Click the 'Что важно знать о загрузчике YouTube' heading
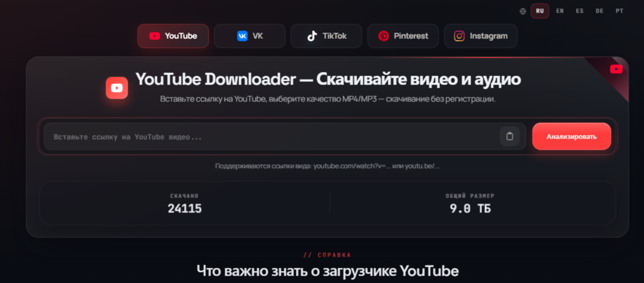The image size is (644, 283). click(x=327, y=271)
